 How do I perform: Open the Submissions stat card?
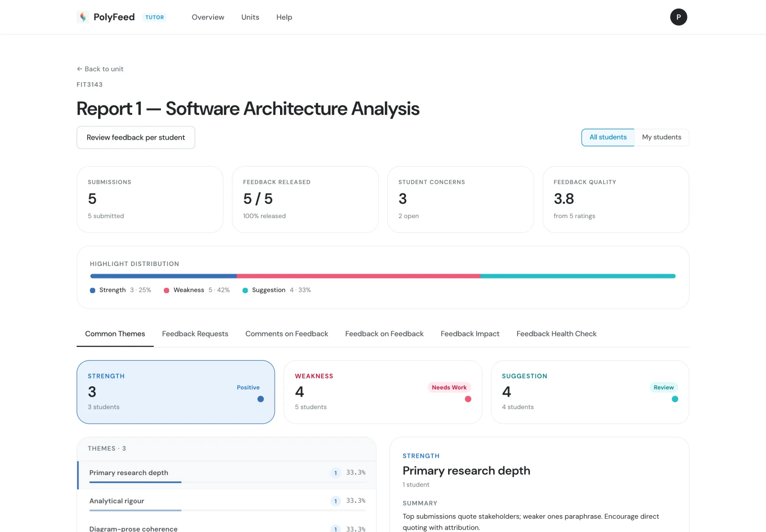(150, 199)
